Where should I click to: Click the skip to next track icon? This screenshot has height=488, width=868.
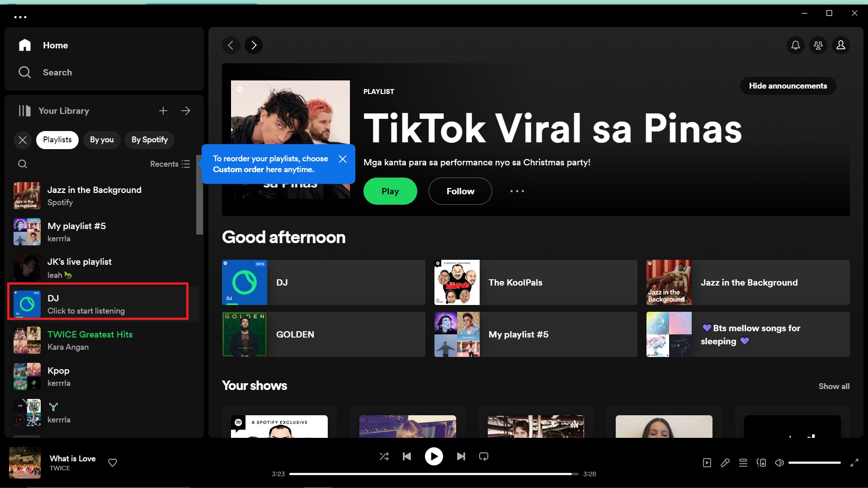[x=460, y=456]
